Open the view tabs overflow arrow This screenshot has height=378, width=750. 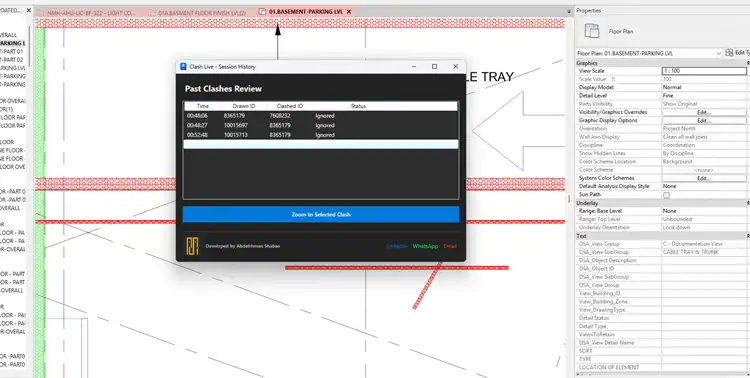[569, 11]
